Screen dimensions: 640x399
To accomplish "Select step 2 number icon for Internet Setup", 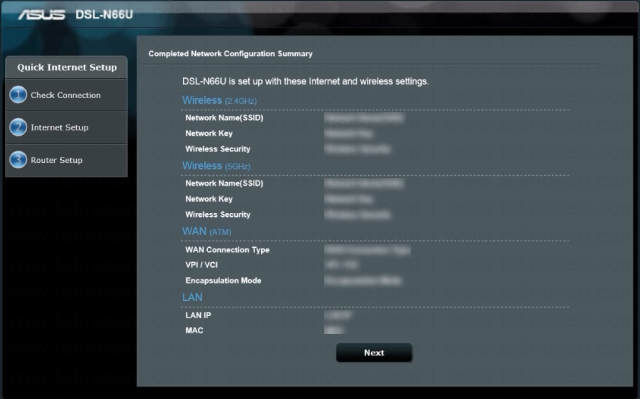I will pyautogui.click(x=18, y=127).
